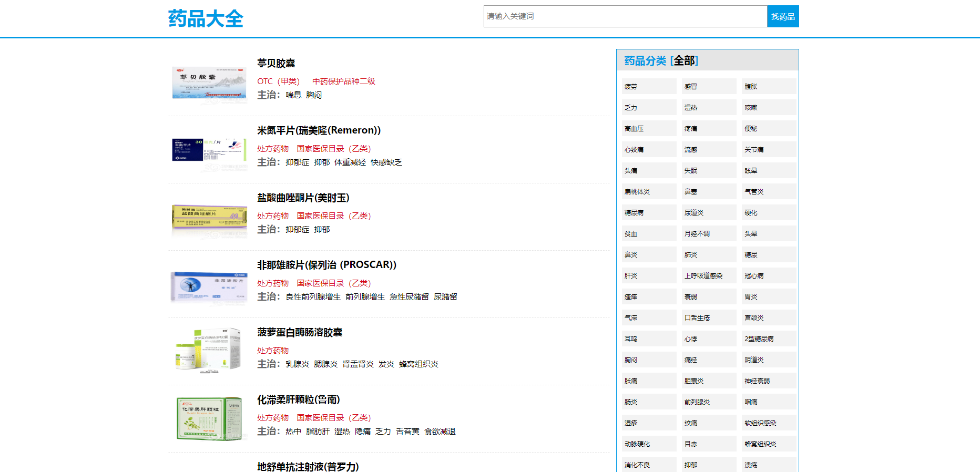Viewport: 980px width, 472px height.
Task: Select the 胆囊炎 category
Action: (709, 381)
